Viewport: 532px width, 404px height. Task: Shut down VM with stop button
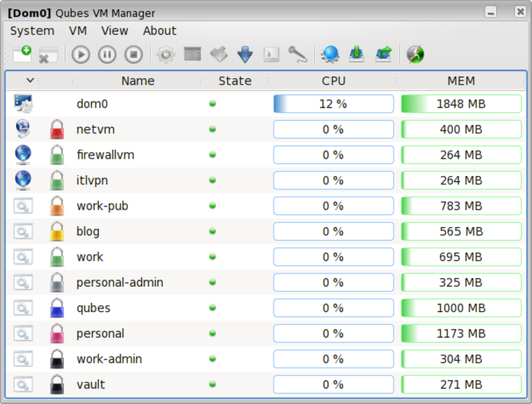(x=134, y=54)
